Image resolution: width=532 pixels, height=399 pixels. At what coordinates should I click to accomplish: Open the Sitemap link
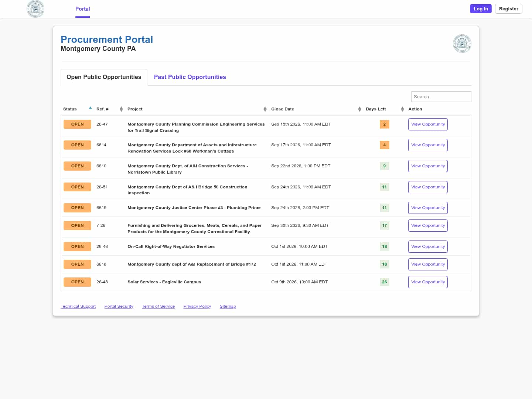pos(228,307)
